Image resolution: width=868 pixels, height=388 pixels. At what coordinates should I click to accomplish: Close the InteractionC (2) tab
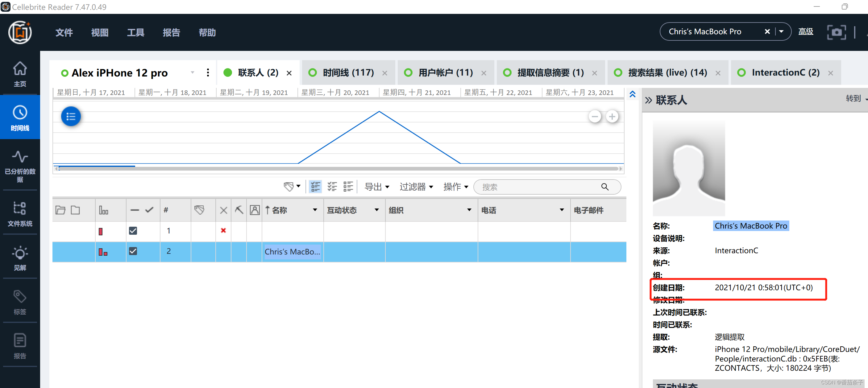click(x=831, y=73)
